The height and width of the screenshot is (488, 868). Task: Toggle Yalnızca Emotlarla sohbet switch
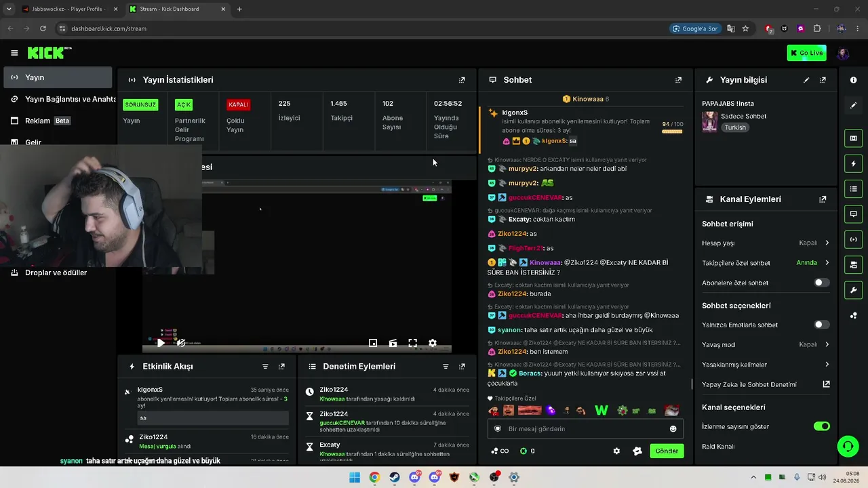(821, 325)
